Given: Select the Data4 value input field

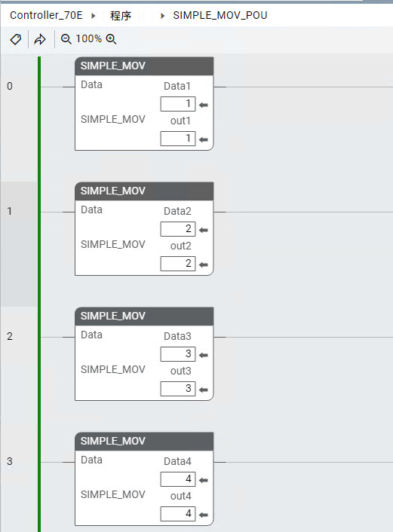Looking at the screenshot, I should click(x=178, y=479).
